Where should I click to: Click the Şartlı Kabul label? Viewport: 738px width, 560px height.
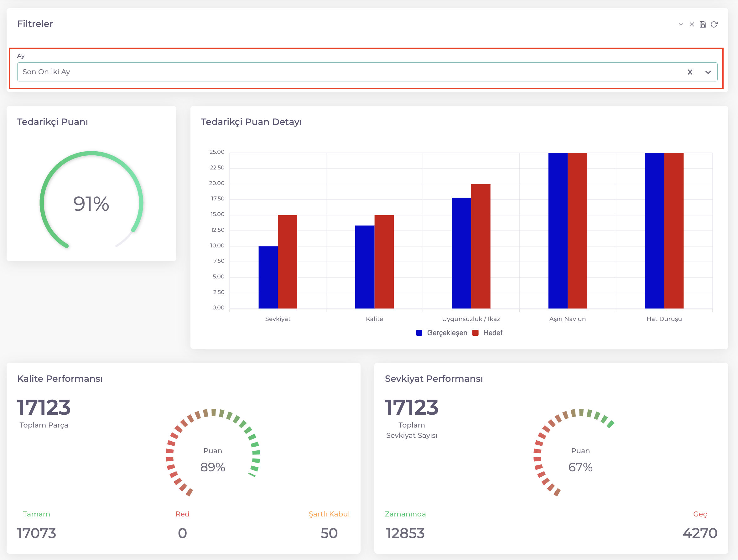(x=329, y=514)
